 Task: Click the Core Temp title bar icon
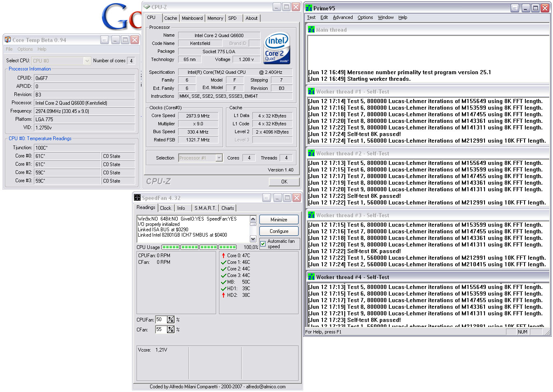tap(7, 40)
